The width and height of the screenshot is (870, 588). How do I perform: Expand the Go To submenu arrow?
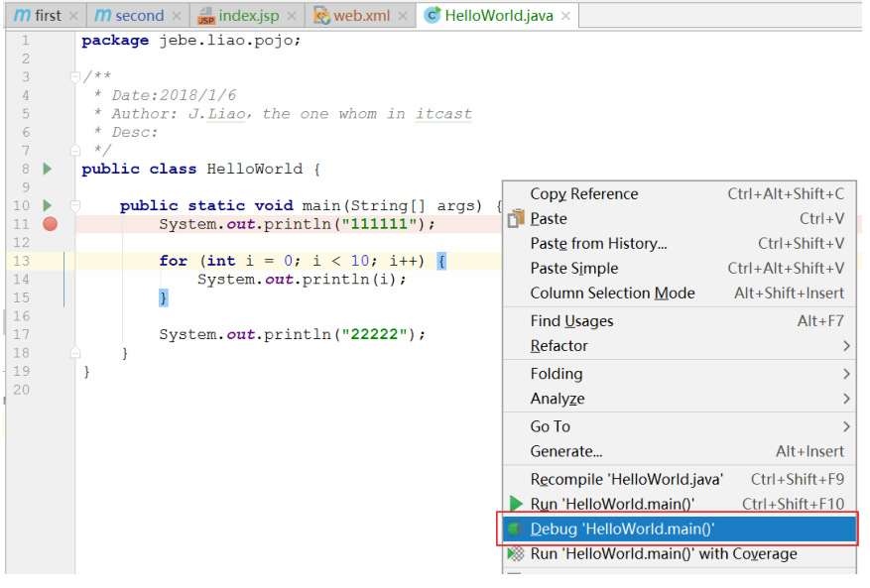pos(846,426)
